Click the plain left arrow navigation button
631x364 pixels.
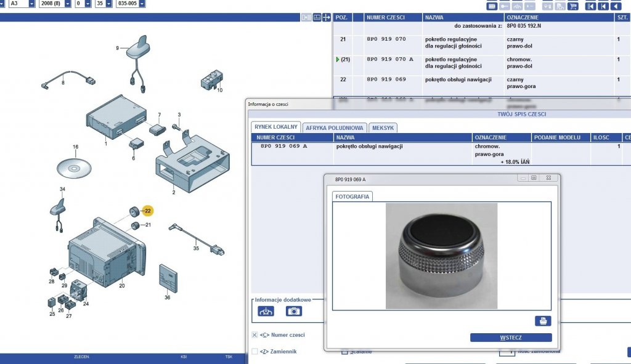616,6
